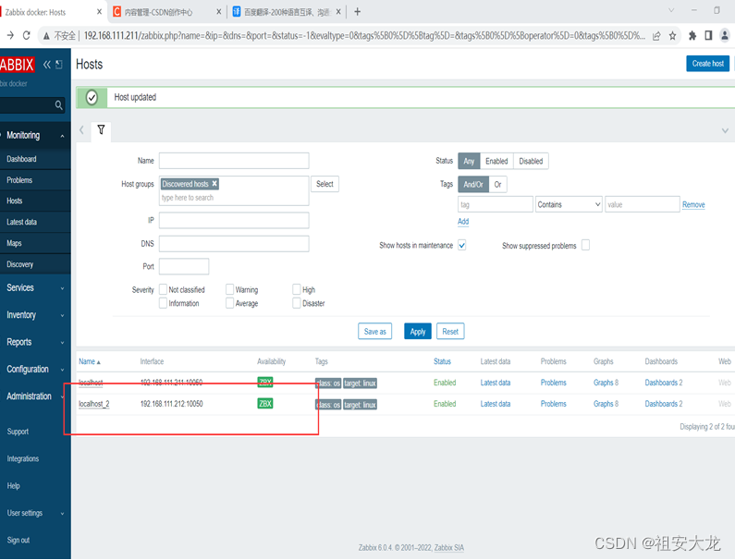Check the Not classified severity
Screen dimensions: 735x560
[163, 289]
